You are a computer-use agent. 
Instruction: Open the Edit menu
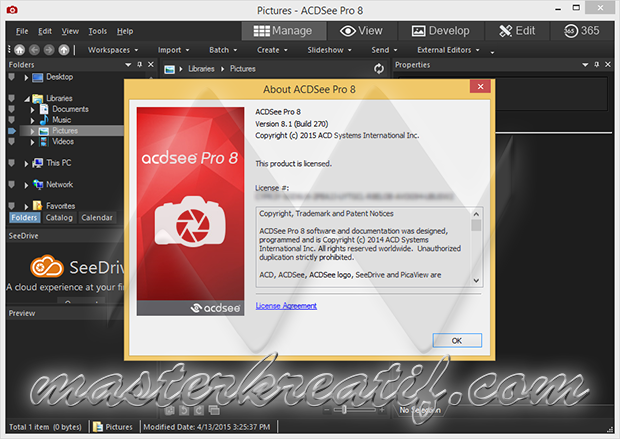(x=45, y=31)
